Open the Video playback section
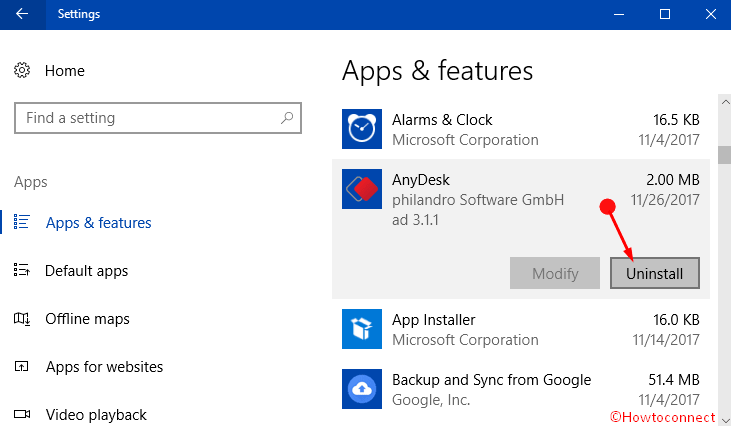The width and height of the screenshot is (731, 426). tap(96, 415)
